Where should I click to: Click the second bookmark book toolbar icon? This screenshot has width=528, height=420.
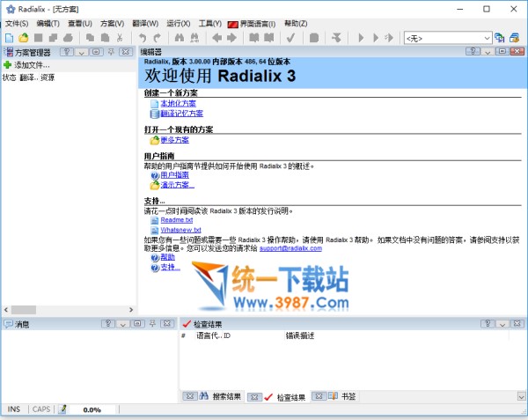268,38
